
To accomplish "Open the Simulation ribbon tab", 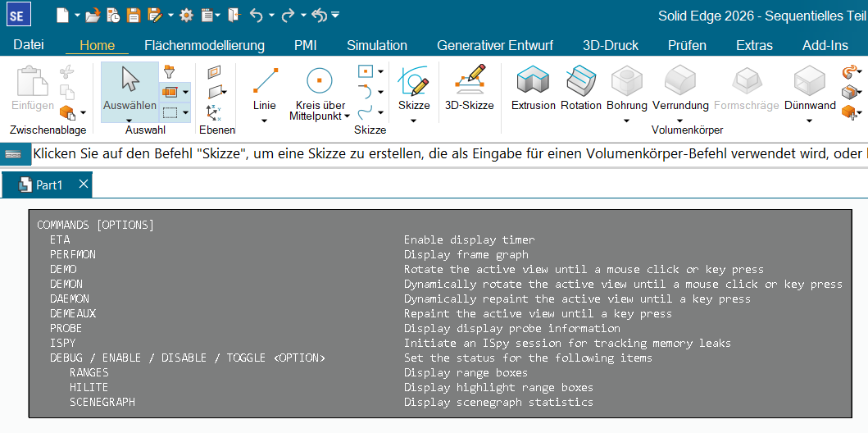I will (377, 45).
